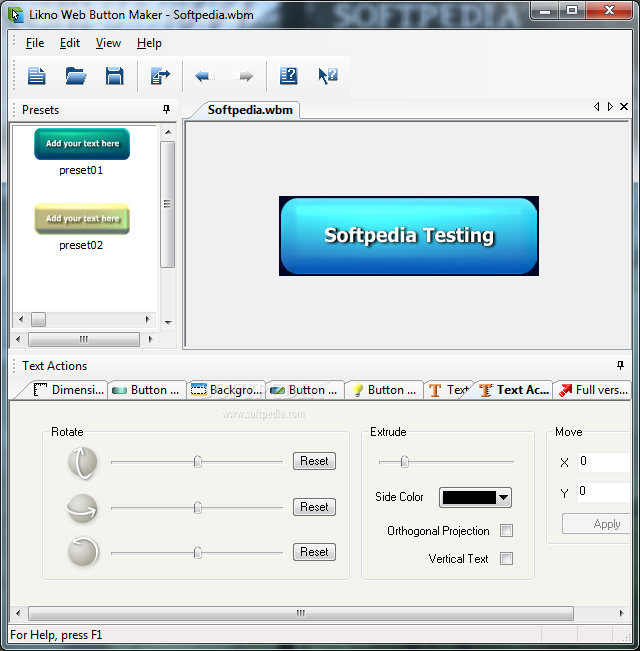
Task: Click the Redo right arrow icon
Action: tap(243, 76)
